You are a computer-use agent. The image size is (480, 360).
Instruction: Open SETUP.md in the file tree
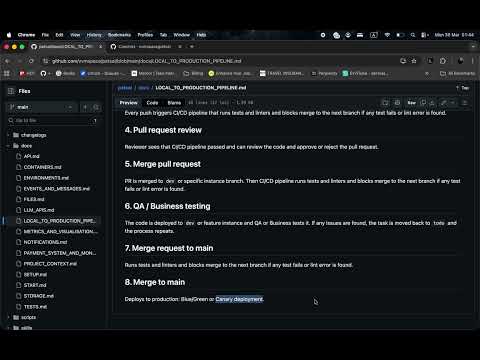(x=35, y=275)
